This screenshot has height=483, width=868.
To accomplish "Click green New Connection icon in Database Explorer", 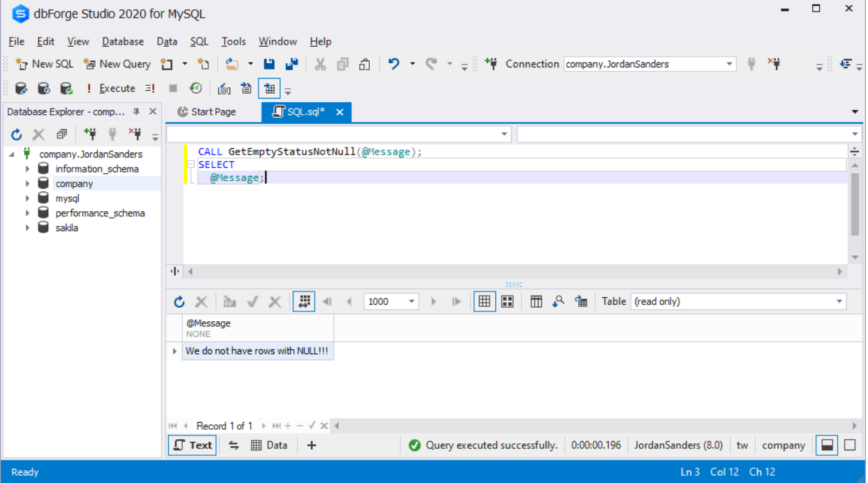I will click(x=90, y=134).
